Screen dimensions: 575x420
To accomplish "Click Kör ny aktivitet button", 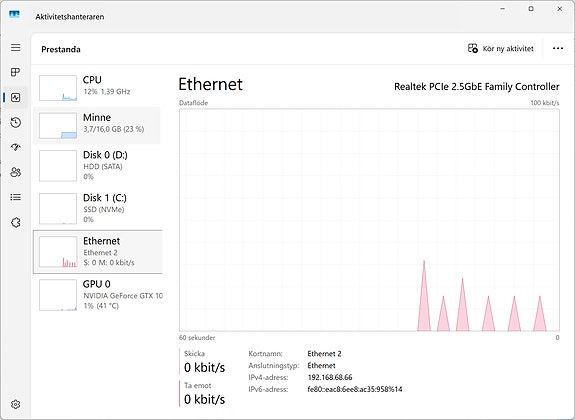I will pyautogui.click(x=501, y=48).
